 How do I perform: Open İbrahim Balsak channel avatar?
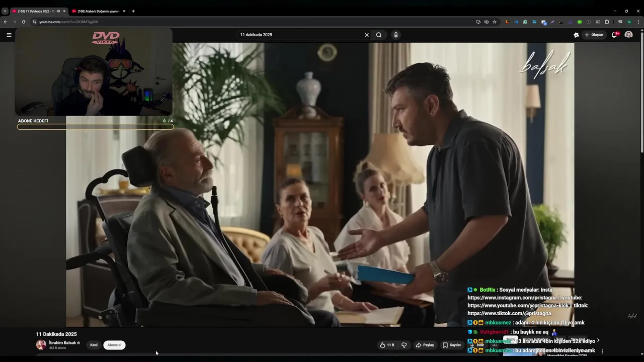pos(41,345)
